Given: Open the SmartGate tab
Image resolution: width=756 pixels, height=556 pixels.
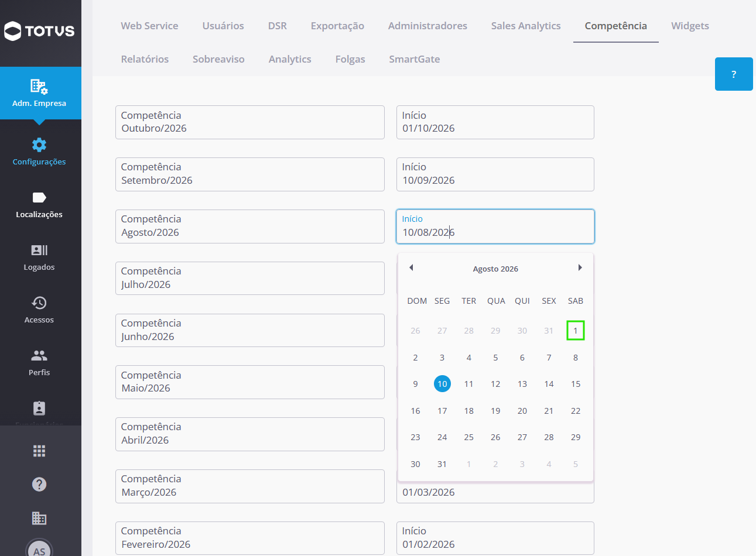Looking at the screenshot, I should click(415, 59).
